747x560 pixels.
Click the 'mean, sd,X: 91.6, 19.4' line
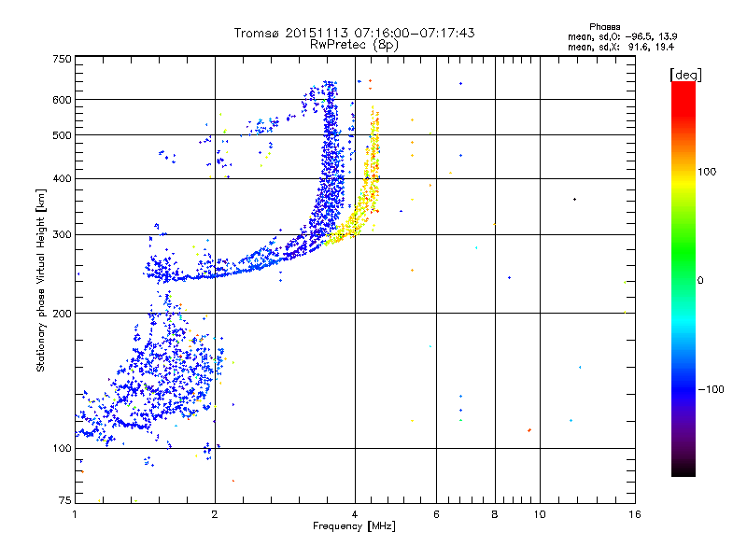(x=621, y=47)
